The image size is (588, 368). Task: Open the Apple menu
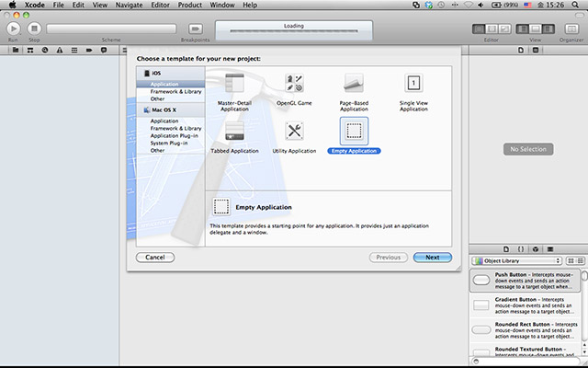click(x=12, y=5)
